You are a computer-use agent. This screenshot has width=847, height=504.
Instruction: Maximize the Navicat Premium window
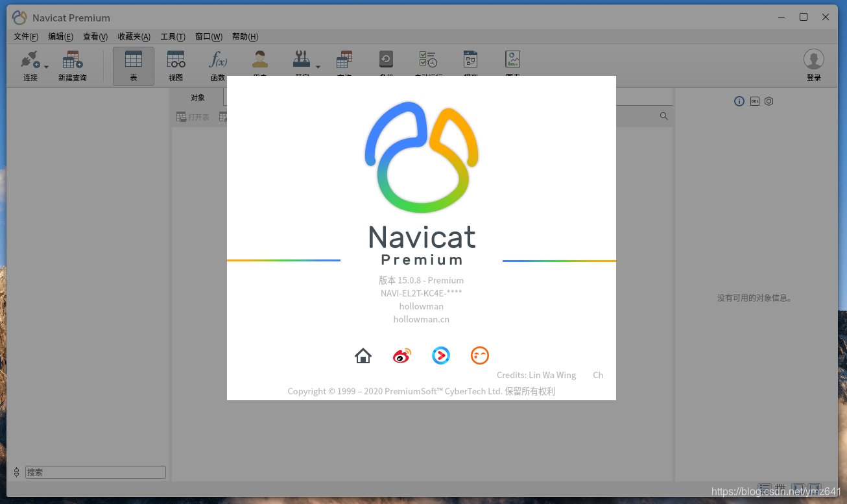click(x=804, y=17)
